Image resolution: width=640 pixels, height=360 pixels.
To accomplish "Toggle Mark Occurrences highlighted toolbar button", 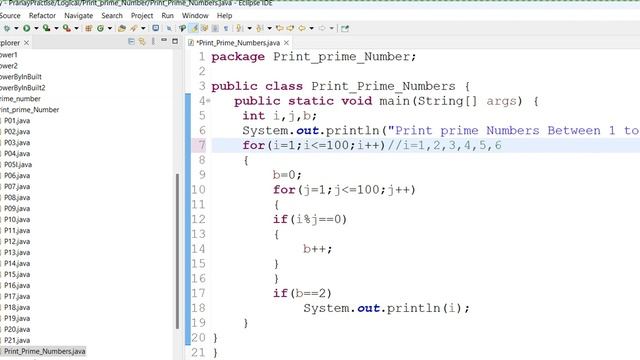I will tap(194, 28).
